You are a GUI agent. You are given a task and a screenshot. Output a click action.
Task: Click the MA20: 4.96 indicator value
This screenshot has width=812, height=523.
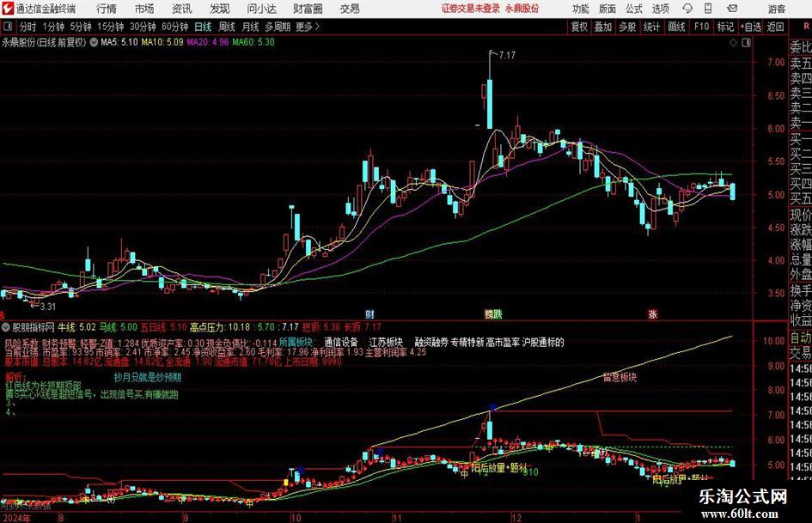[x=208, y=42]
